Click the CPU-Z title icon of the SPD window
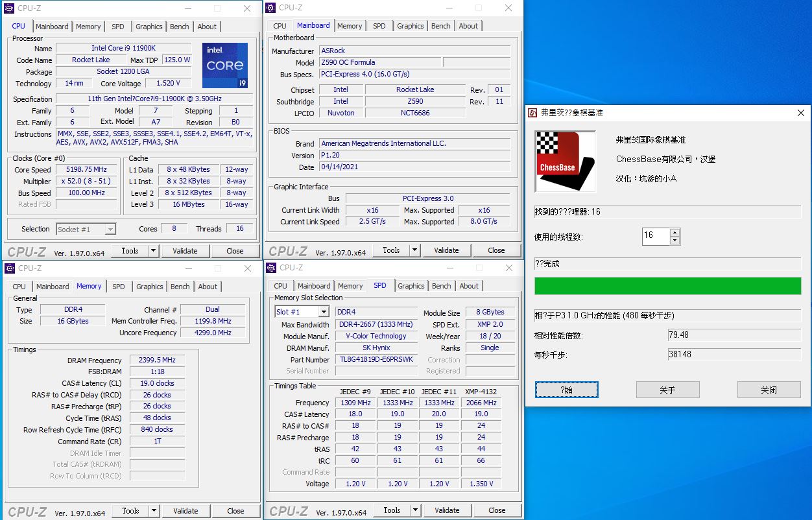Viewport: 812px width, 520px height. [x=271, y=268]
